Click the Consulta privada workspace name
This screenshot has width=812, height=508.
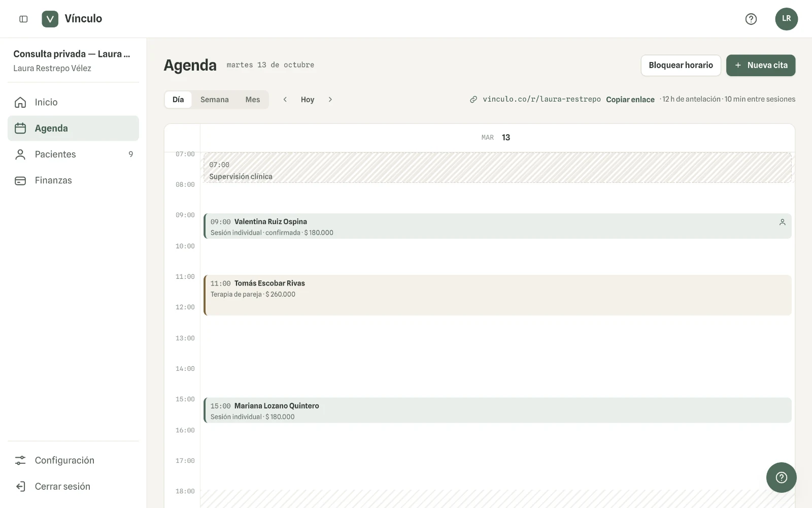tap(72, 54)
